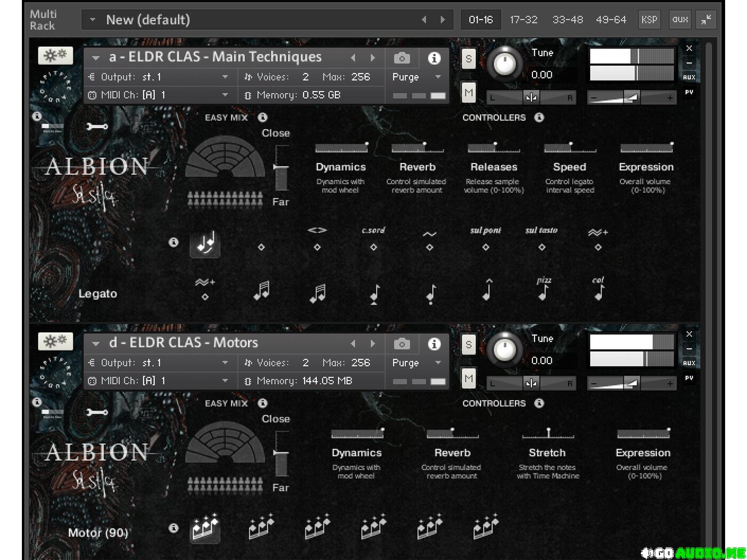This screenshot has height=560, width=747.
Task: Minimize rack view with collapse arrows icon
Action: pos(706,20)
